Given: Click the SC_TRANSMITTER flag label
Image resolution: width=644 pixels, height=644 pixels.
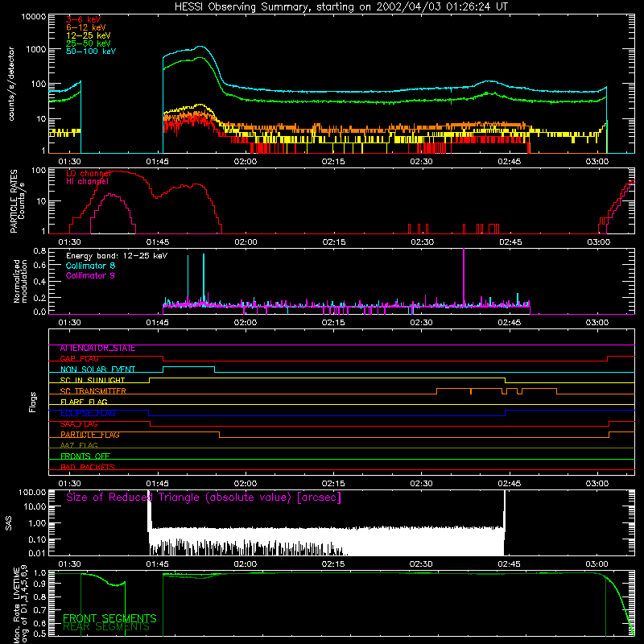Looking at the screenshot, I should click(x=93, y=391).
